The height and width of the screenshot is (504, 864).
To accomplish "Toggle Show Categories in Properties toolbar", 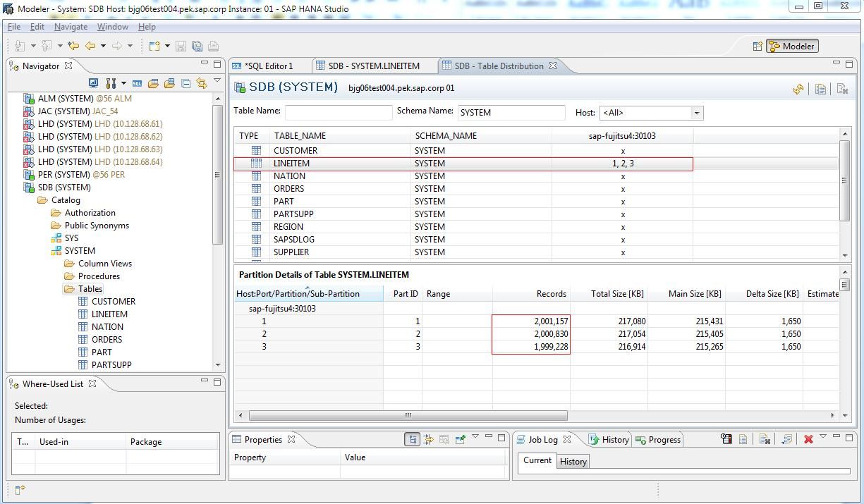I will tap(413, 439).
